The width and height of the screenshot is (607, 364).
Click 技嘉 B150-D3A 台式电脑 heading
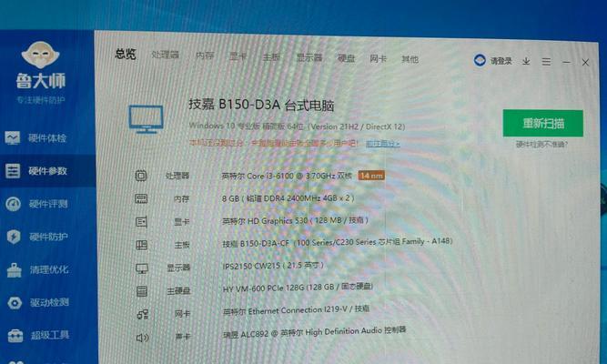[x=261, y=105]
